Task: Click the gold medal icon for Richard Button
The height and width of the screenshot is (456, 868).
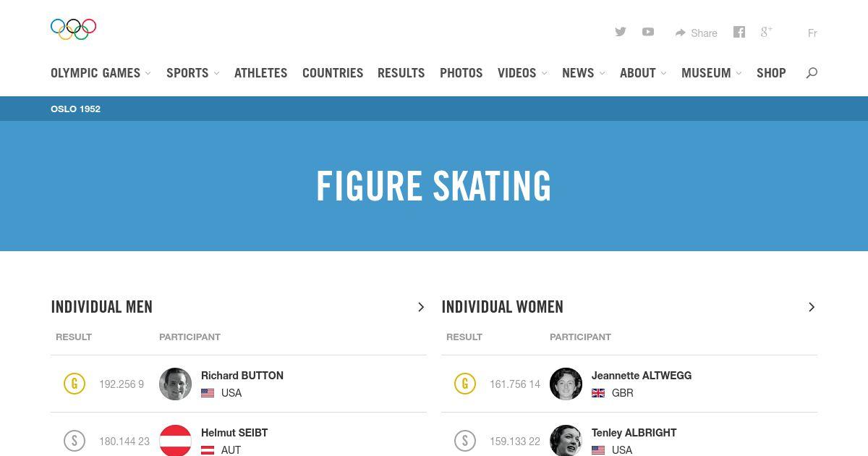Action: pos(75,384)
